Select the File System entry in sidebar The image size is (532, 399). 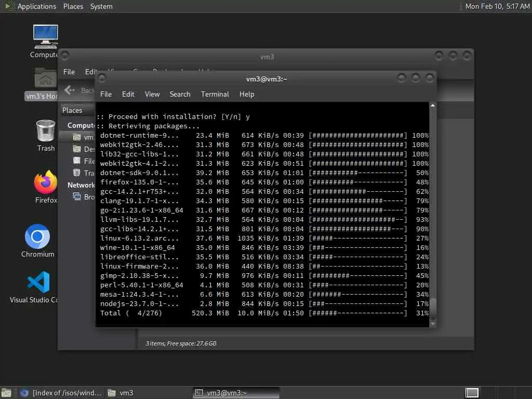pos(84,161)
